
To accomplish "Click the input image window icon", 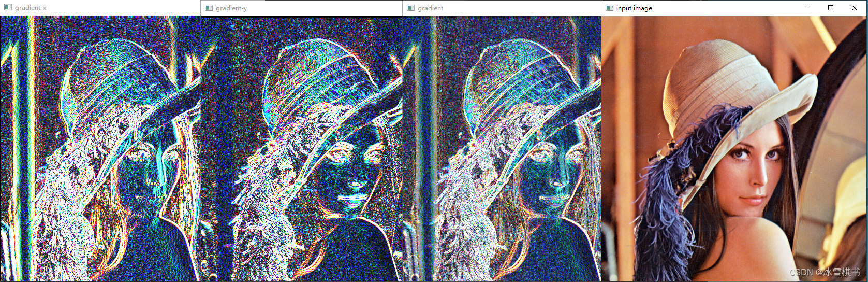I will coord(610,8).
